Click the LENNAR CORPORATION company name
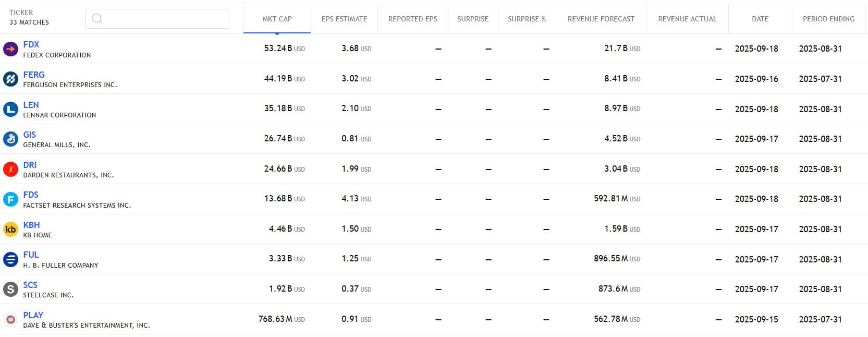This screenshot has width=868, height=337. [x=59, y=115]
